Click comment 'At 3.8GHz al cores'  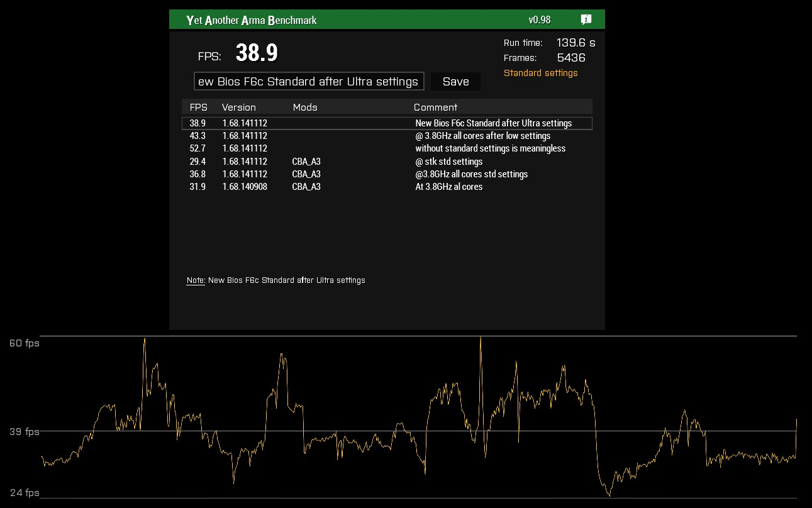point(449,187)
